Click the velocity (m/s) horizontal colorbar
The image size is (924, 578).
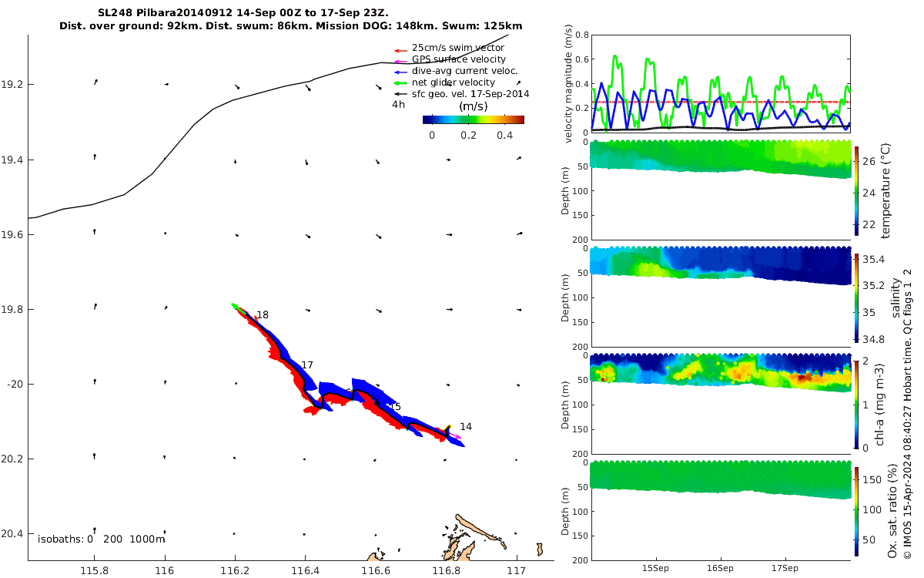[x=474, y=119]
